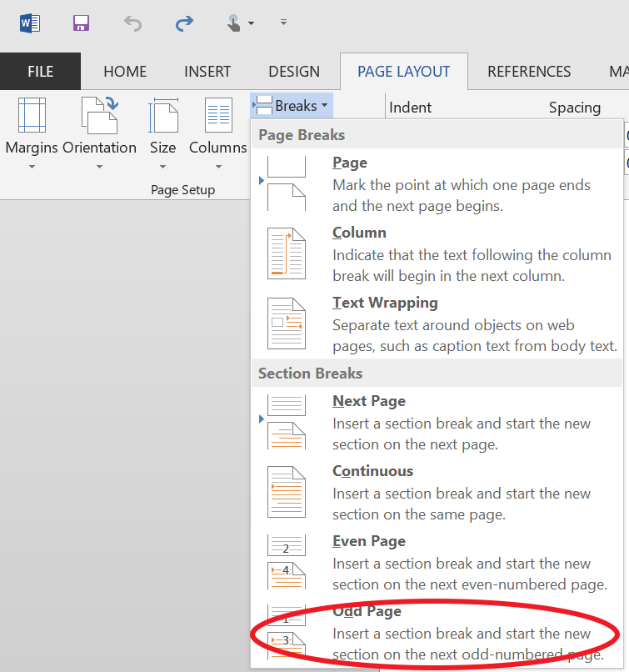Toggle Touch/Mouse mode icon

[238, 23]
